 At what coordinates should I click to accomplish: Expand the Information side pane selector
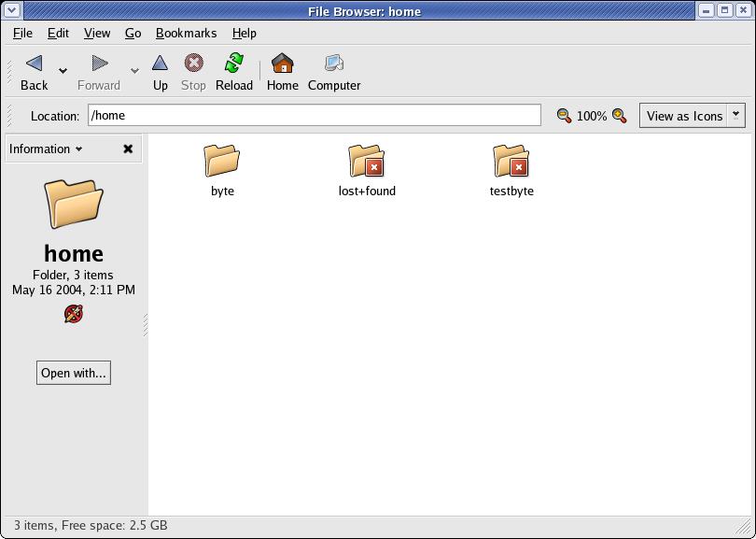click(46, 149)
